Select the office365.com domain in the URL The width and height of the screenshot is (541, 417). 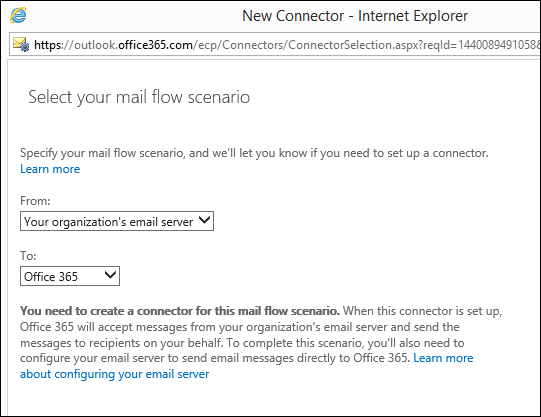click(155, 45)
